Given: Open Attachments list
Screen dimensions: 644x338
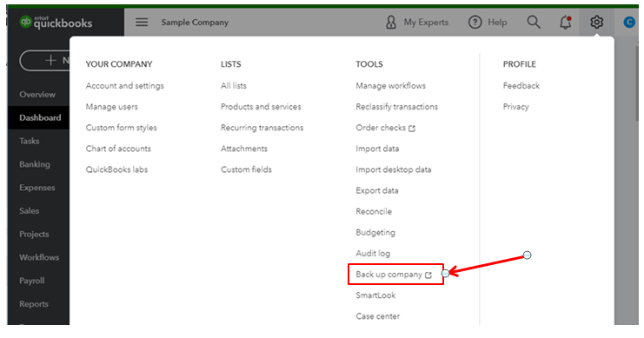Looking at the screenshot, I should (244, 149).
